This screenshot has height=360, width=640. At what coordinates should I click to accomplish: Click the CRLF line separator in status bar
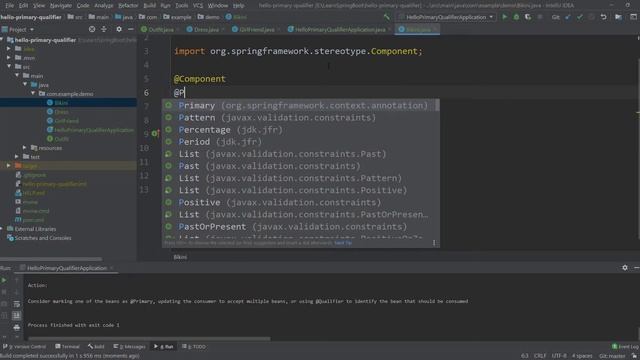540,356
